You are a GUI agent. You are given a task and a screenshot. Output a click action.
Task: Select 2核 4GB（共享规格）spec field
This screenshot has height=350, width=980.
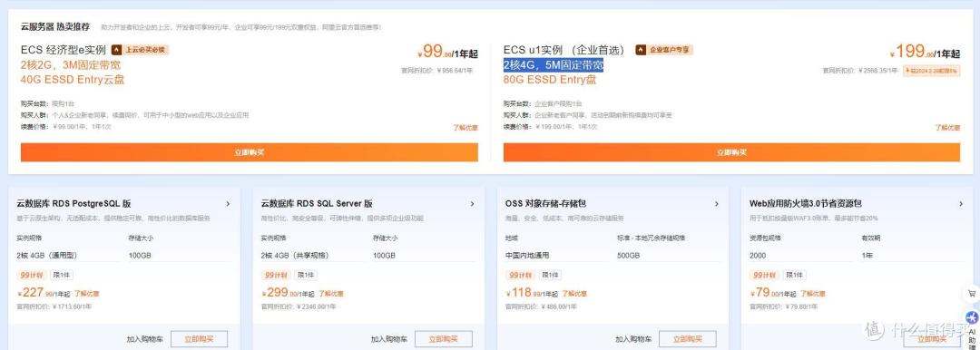click(312, 256)
